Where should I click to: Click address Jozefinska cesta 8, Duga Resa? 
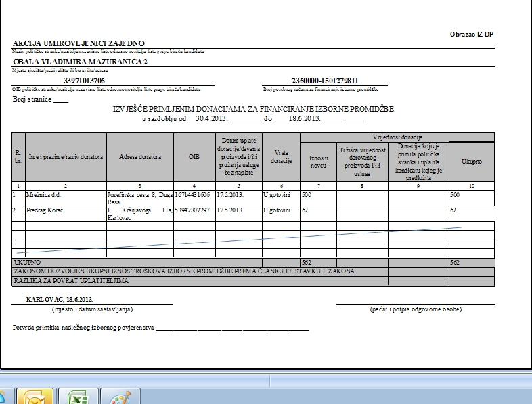coord(140,198)
